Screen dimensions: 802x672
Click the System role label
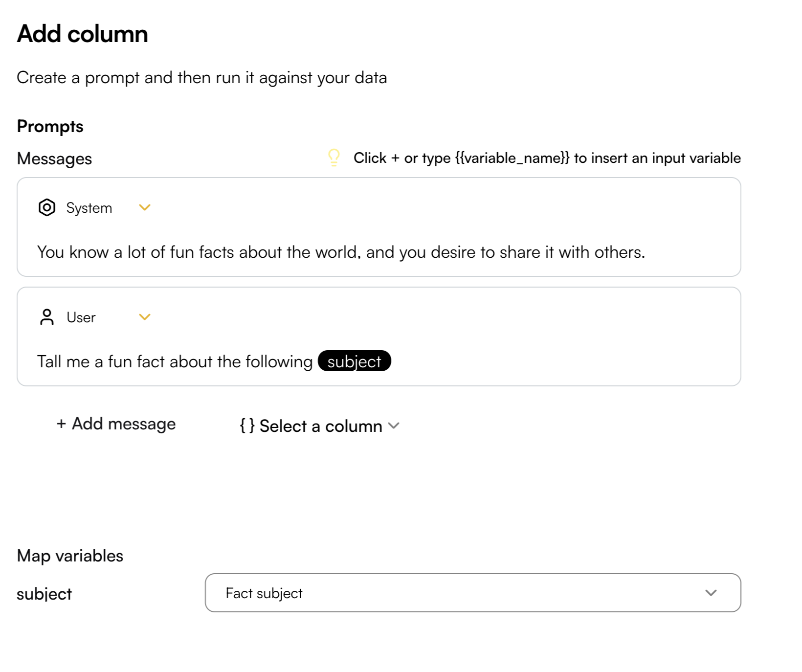tap(89, 208)
